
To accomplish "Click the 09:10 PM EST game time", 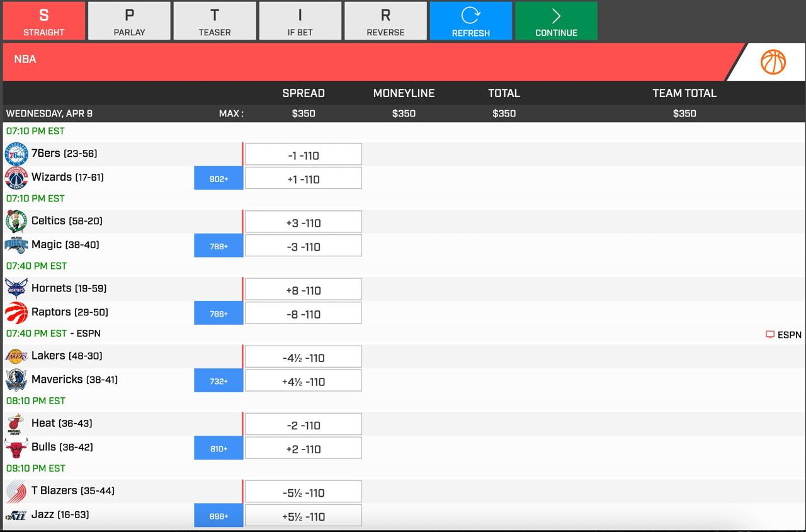I will (x=36, y=468).
